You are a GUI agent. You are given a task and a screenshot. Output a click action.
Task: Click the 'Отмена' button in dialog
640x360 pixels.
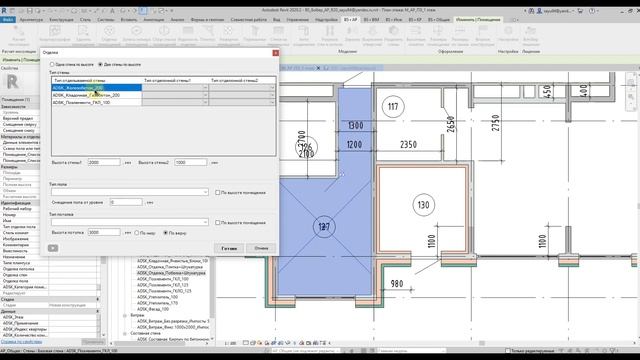(261, 248)
